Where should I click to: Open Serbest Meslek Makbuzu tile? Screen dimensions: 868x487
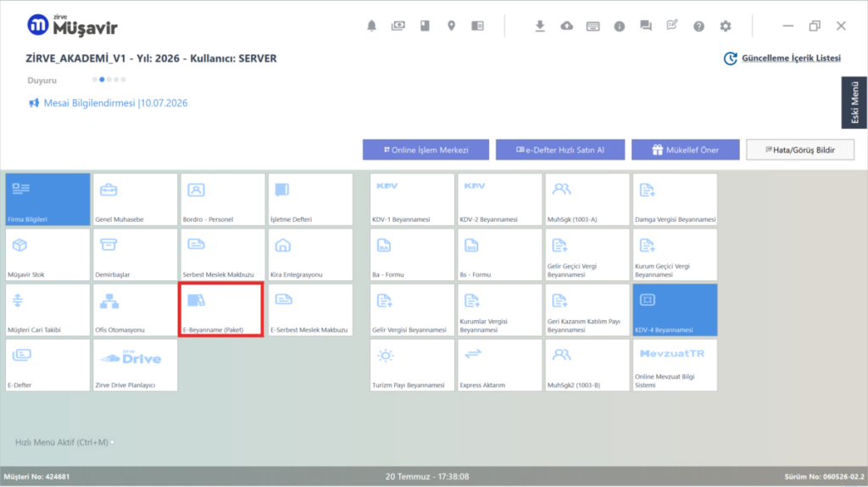[223, 255]
